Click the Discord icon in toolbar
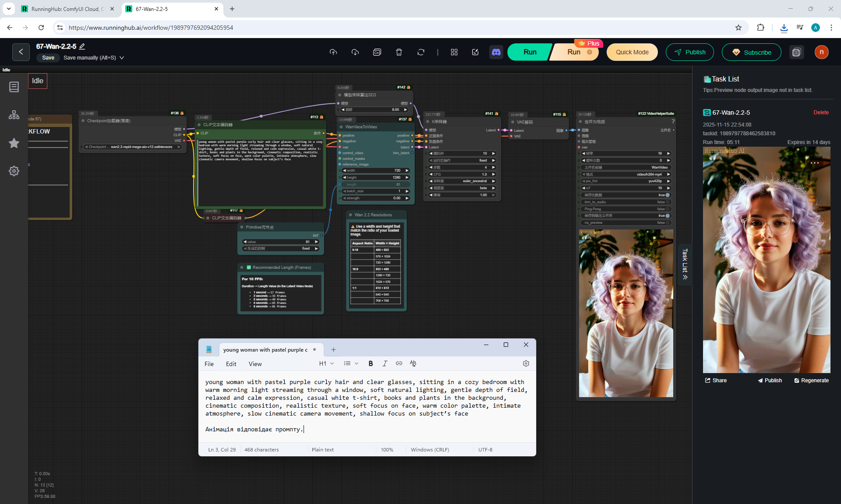841x504 pixels. pyautogui.click(x=496, y=52)
